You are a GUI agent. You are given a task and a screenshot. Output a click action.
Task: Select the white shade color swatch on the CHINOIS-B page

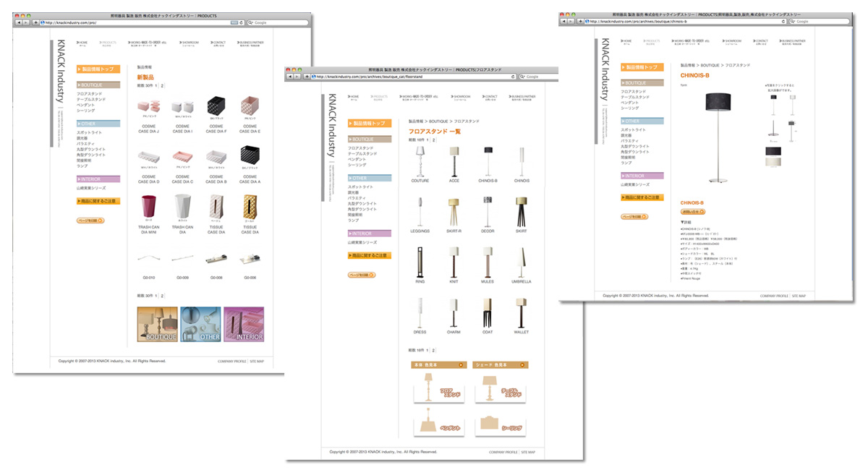pyautogui.click(x=773, y=162)
